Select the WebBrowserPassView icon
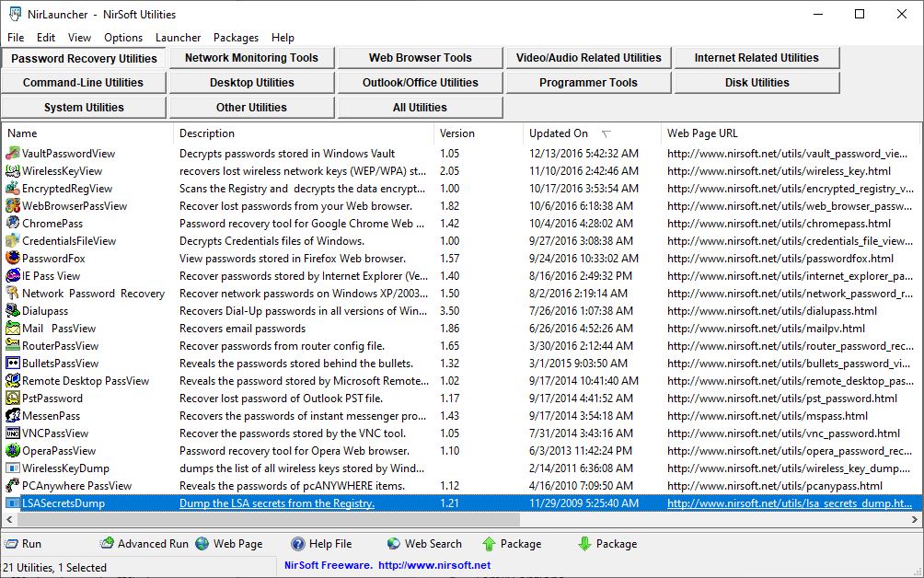This screenshot has width=924, height=578. point(12,205)
